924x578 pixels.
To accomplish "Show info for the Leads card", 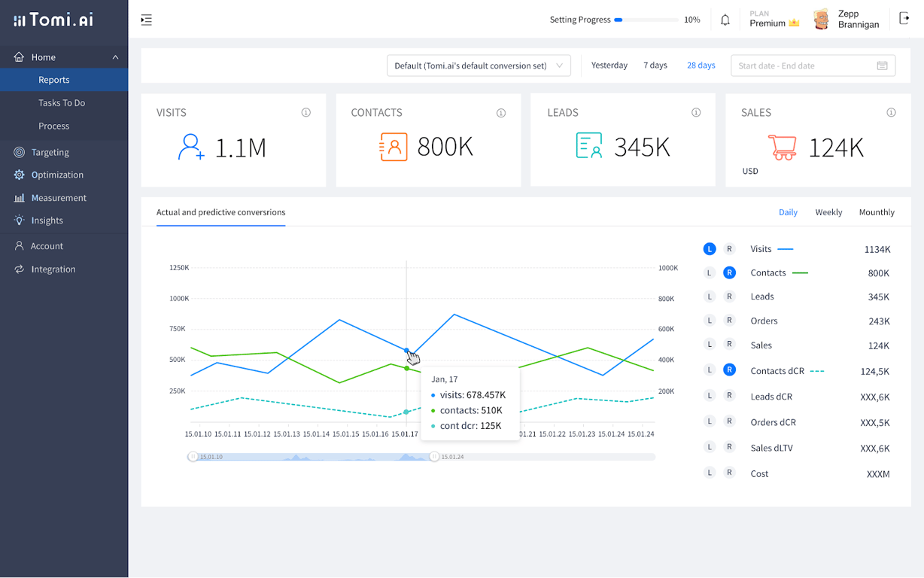I will (696, 113).
